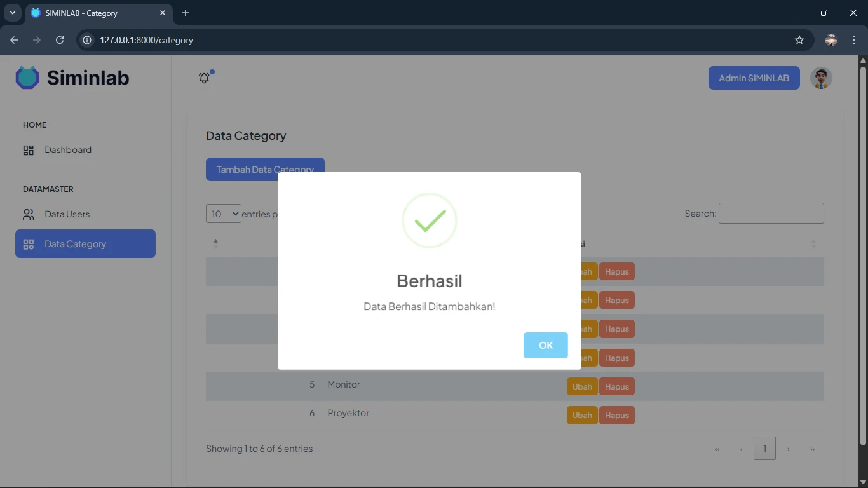Click the Data Users people icon

pyautogui.click(x=29, y=215)
